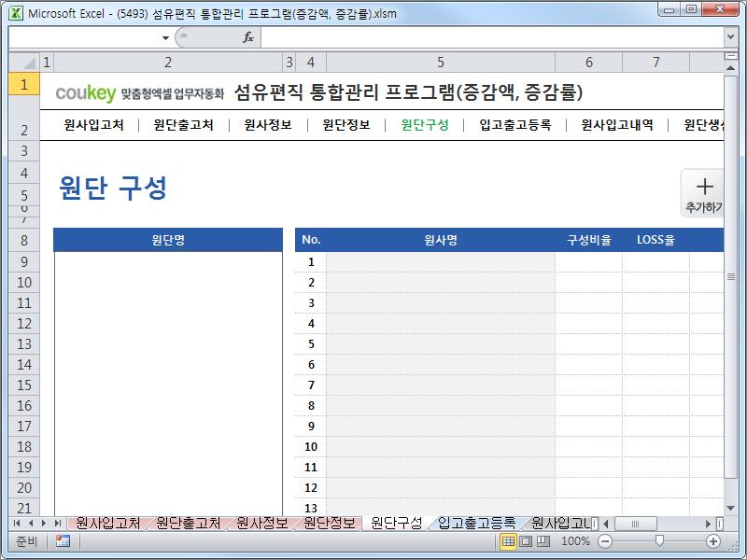
Task: Click the zoom slider handle
Action: (x=659, y=540)
